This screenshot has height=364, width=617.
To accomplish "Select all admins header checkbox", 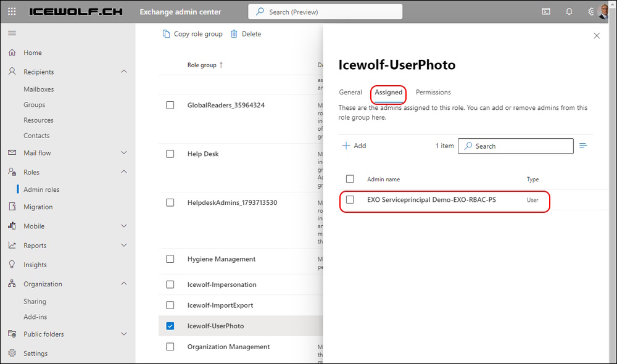I will coord(350,179).
